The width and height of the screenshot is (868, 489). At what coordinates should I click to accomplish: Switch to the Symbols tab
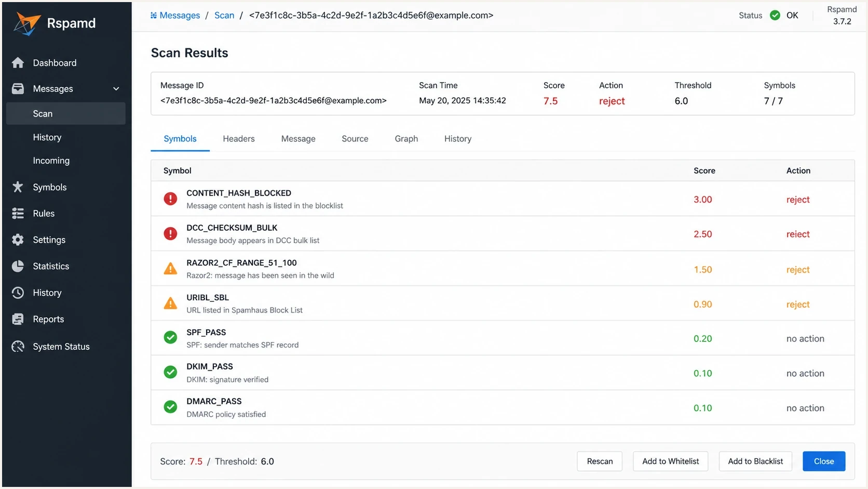[180, 139]
